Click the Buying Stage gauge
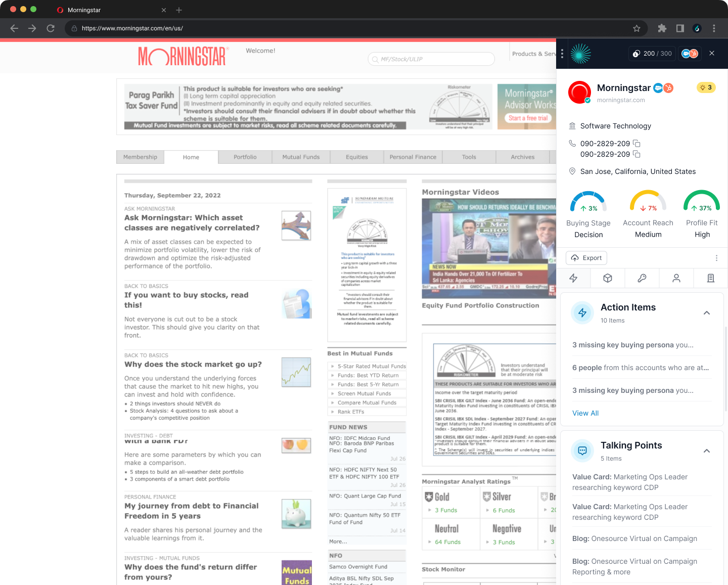Image resolution: width=728 pixels, height=585 pixels. (588, 201)
